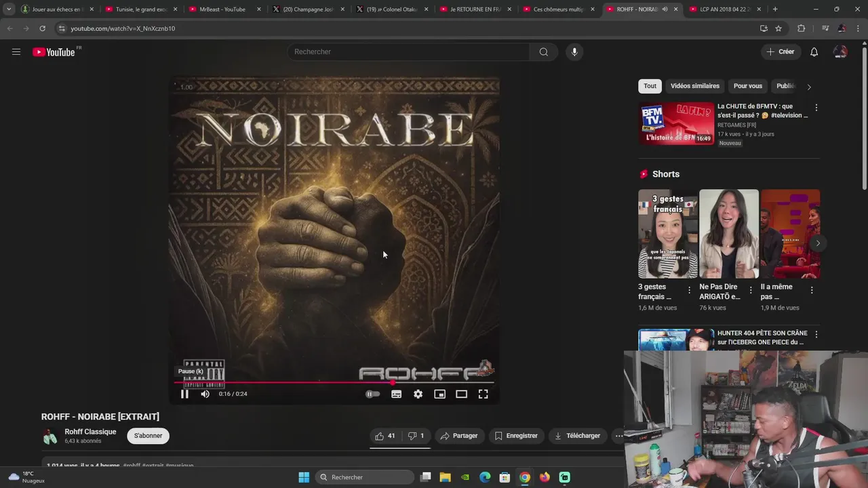868x488 pixels.
Task: Open a new browser tab
Action: pos(775,9)
